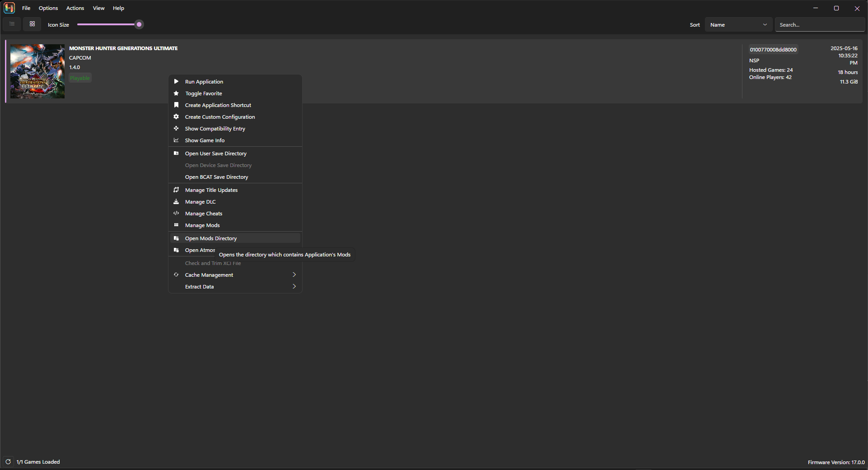
Task: Click the refresh icon for Cache Management
Action: click(x=176, y=275)
